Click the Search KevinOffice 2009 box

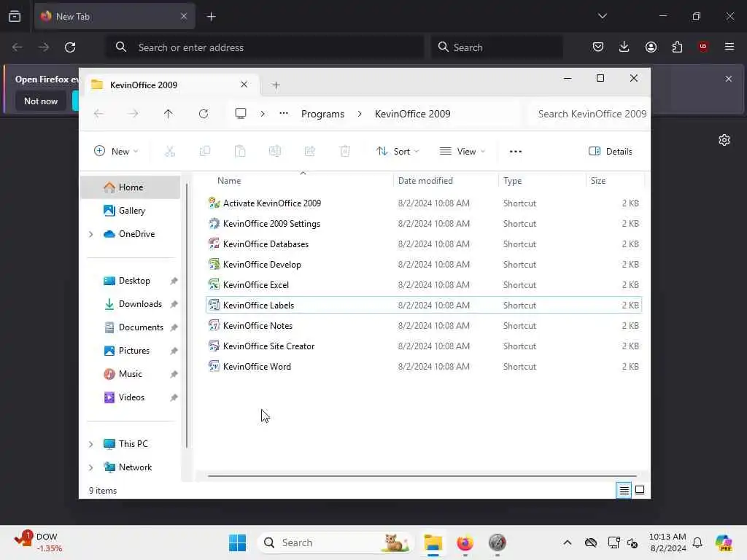point(589,114)
